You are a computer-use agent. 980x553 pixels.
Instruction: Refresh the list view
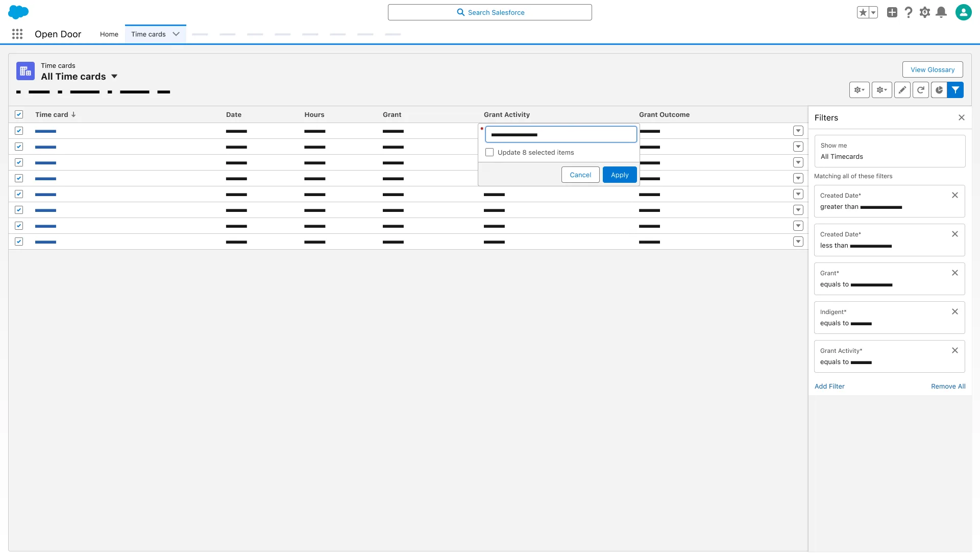[x=921, y=90]
